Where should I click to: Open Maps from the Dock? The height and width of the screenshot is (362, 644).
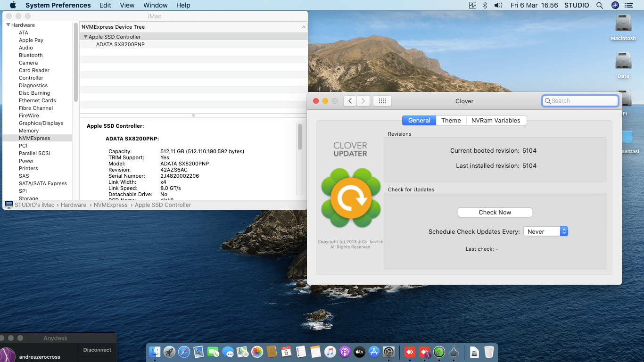tap(243, 352)
